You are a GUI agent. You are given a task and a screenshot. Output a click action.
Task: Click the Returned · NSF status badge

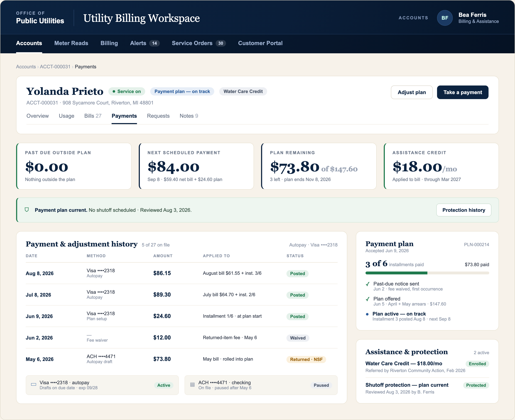[306, 360]
